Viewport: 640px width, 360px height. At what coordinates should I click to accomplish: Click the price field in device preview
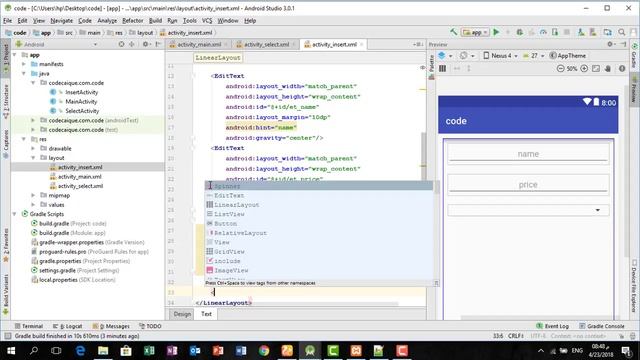pyautogui.click(x=528, y=184)
